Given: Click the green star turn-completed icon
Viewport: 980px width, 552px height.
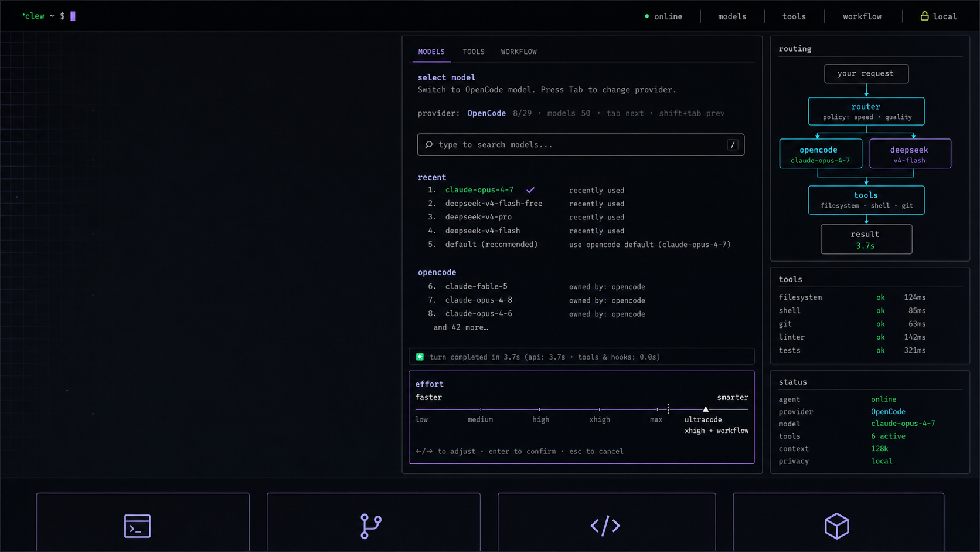Looking at the screenshot, I should [420, 357].
